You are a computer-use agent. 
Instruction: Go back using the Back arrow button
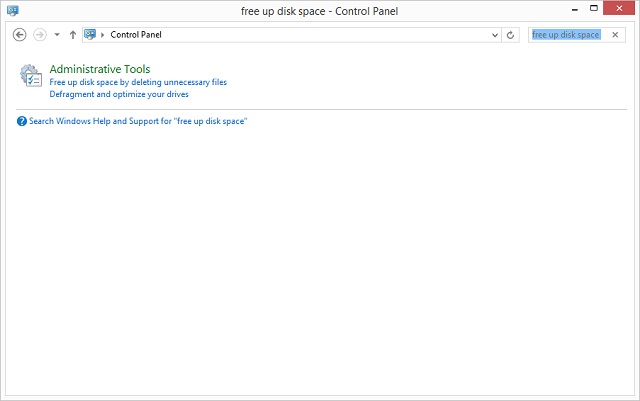point(19,35)
